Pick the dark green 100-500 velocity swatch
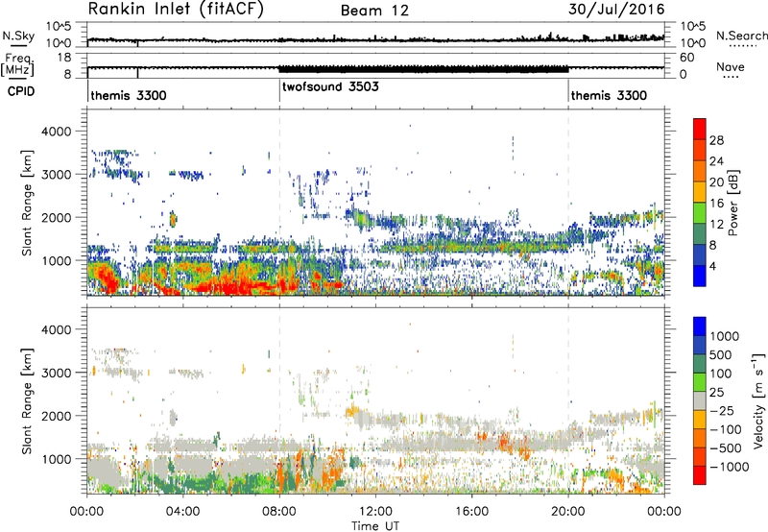This screenshot has height=532, width=768. [700, 364]
